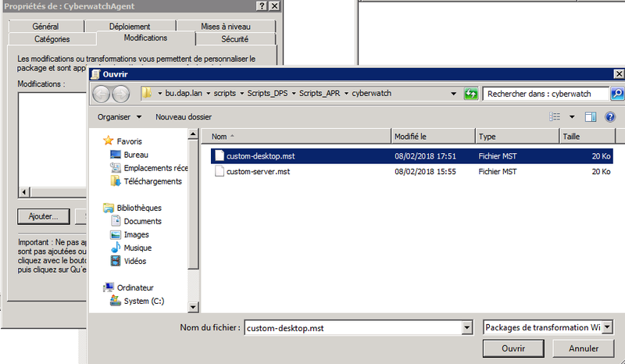625x364 pixels.
Task: Sort files by the Nom column header
Action: [x=296, y=137]
